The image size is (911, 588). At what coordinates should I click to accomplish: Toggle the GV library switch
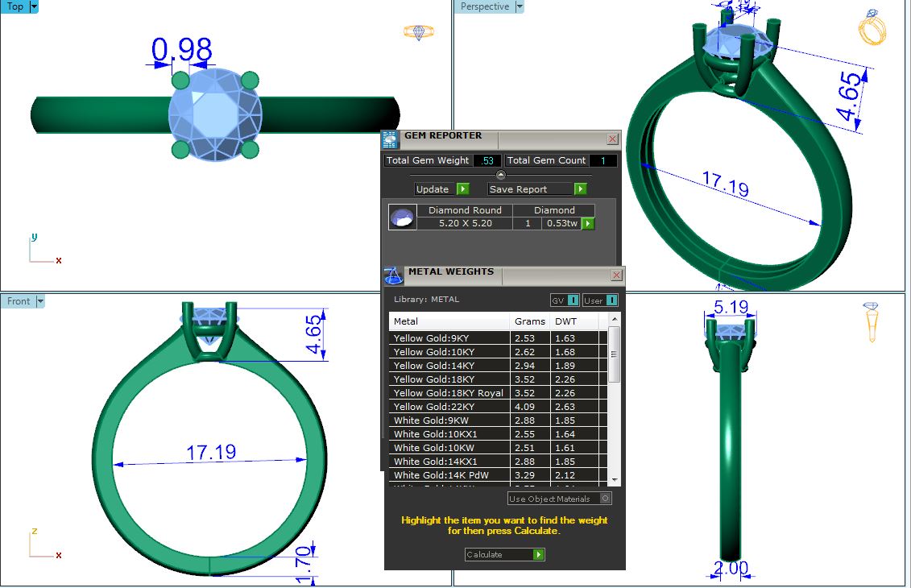pyautogui.click(x=573, y=300)
